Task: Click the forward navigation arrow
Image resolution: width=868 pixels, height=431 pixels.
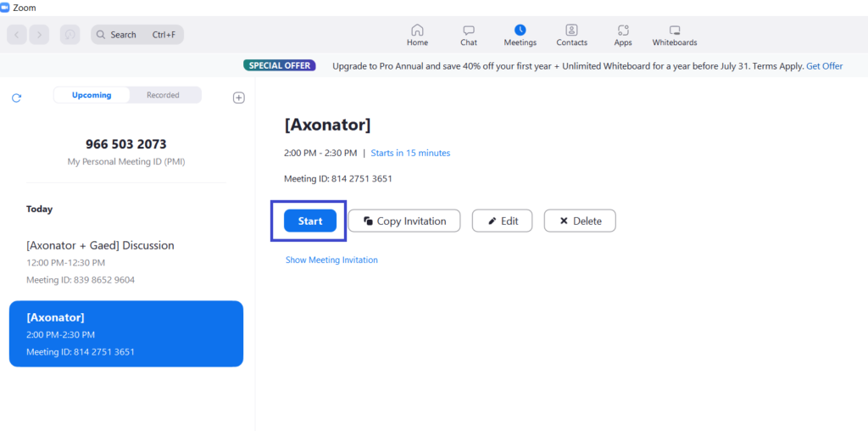Action: pyautogui.click(x=39, y=34)
